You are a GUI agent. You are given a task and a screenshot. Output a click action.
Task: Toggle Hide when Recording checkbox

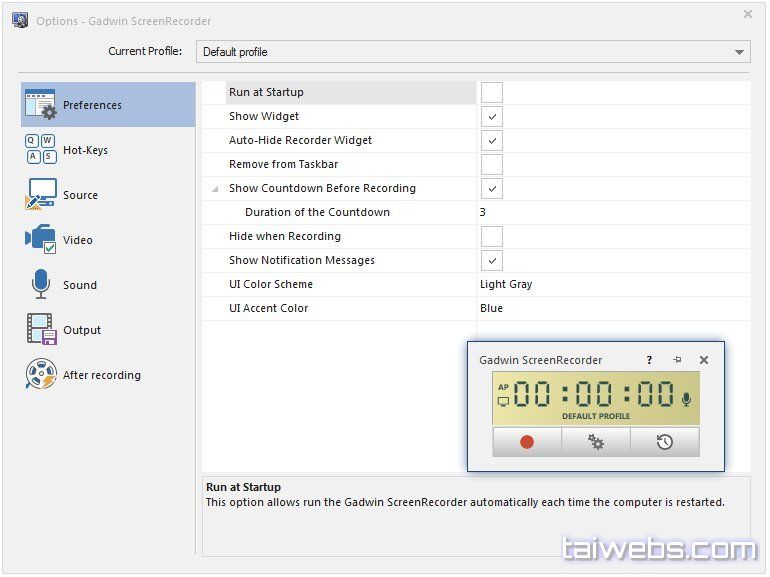pos(491,237)
